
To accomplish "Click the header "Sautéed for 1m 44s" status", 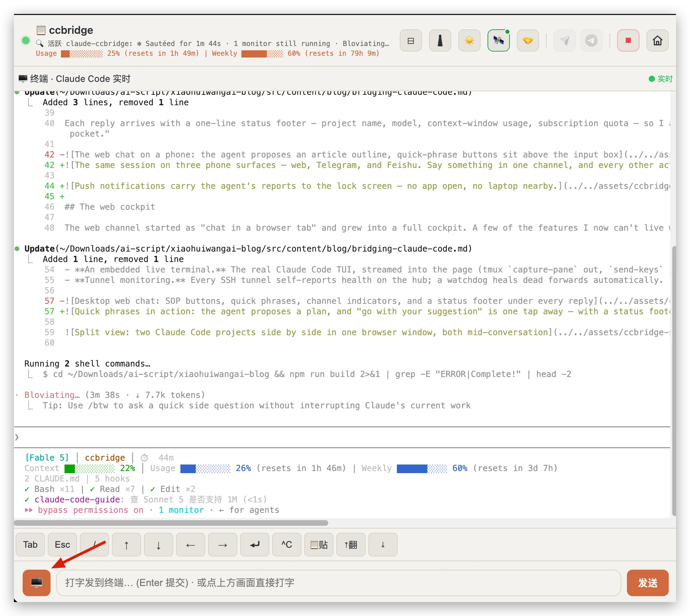I will (179, 44).
